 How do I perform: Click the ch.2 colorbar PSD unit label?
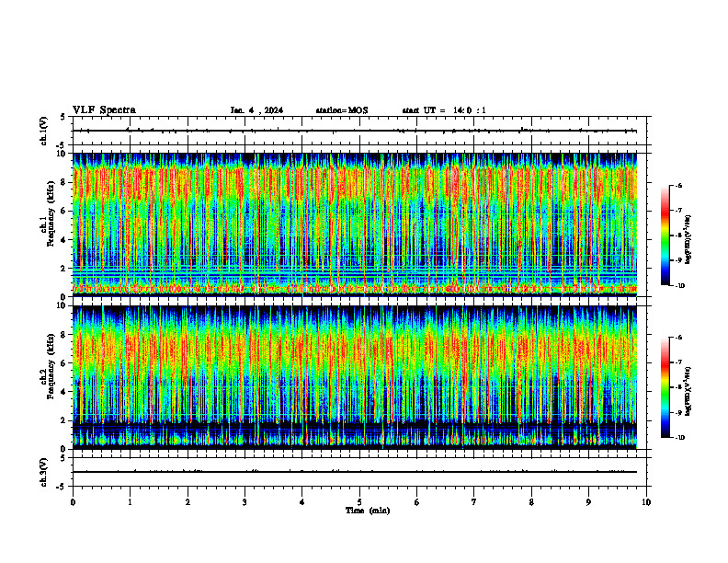(688, 392)
